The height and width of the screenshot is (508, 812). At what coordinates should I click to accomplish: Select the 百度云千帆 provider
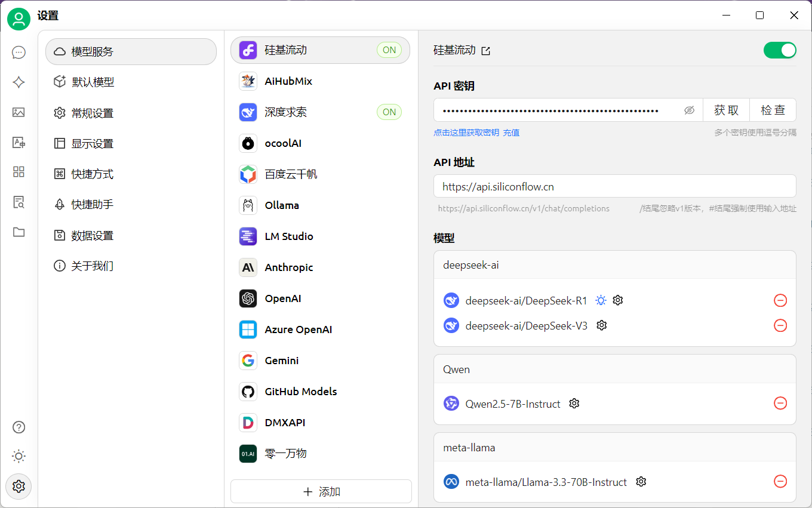pyautogui.click(x=321, y=174)
